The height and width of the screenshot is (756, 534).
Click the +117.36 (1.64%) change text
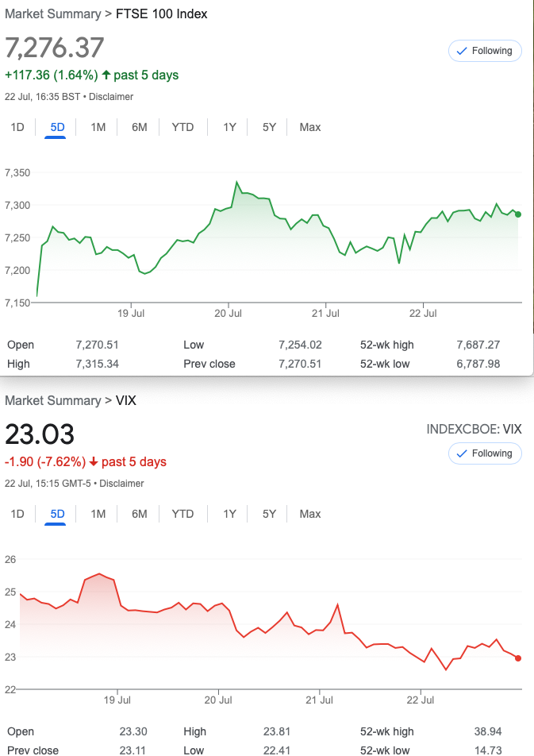coord(51,75)
